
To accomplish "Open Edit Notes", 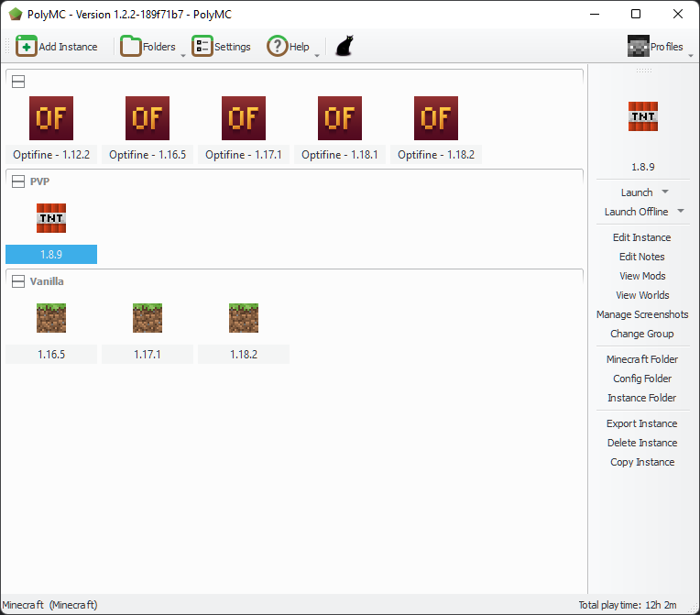I will tap(642, 257).
